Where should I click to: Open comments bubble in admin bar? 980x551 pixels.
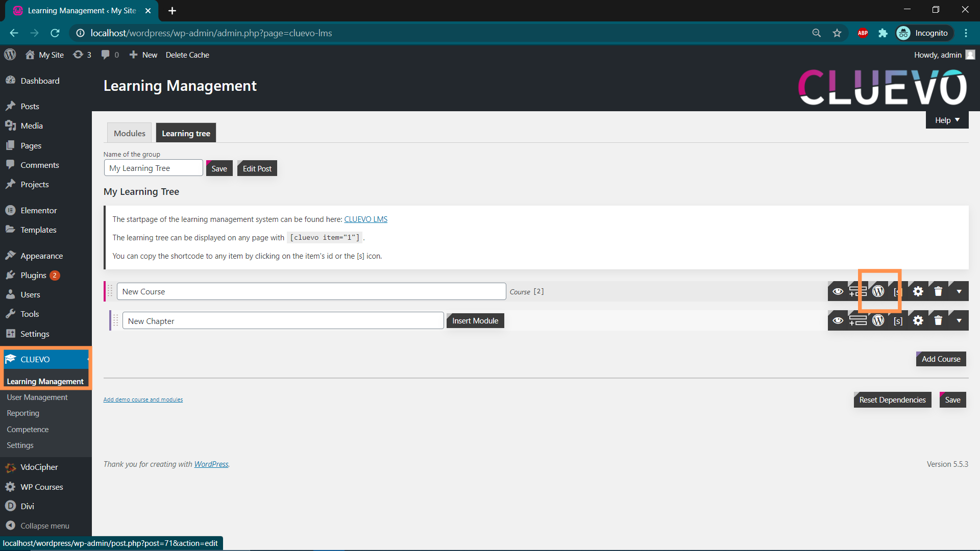click(110, 55)
